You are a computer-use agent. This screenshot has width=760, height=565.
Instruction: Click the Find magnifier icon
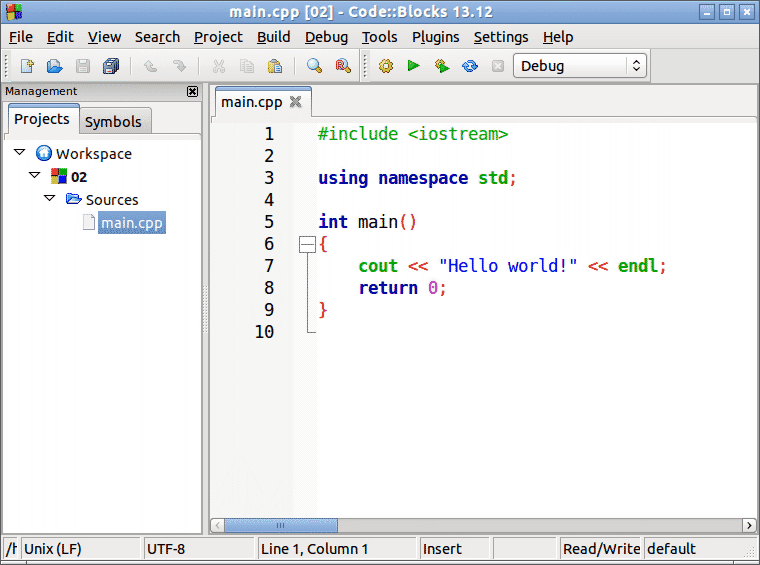click(x=314, y=66)
